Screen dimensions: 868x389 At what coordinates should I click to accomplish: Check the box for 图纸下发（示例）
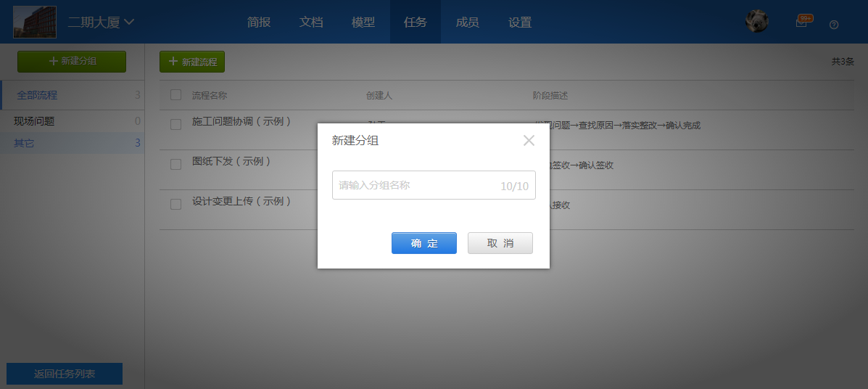pyautogui.click(x=175, y=164)
